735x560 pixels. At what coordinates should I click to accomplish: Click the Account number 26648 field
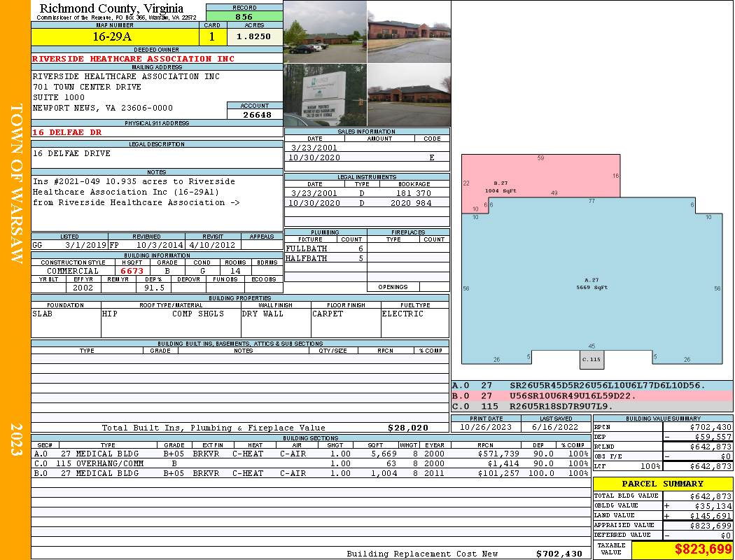point(255,114)
